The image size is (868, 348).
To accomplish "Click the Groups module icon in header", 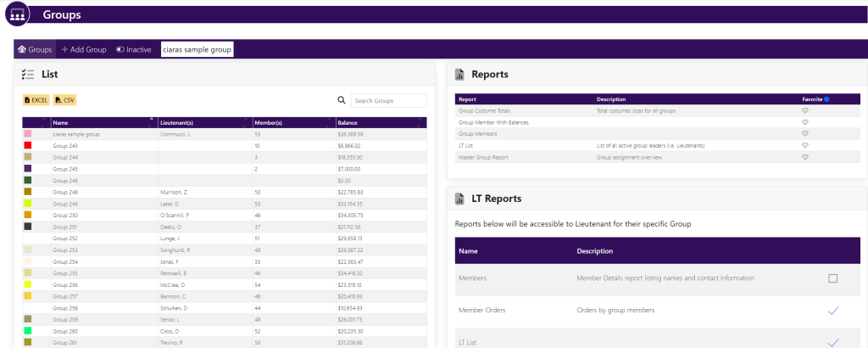I will click(x=15, y=14).
